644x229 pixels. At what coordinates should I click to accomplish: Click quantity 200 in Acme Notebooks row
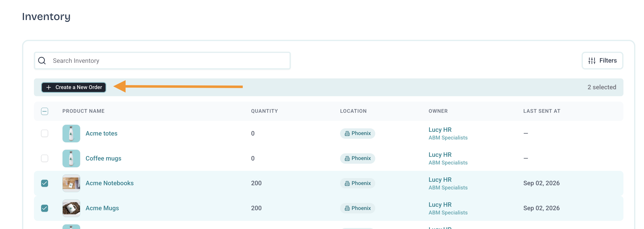point(256,183)
